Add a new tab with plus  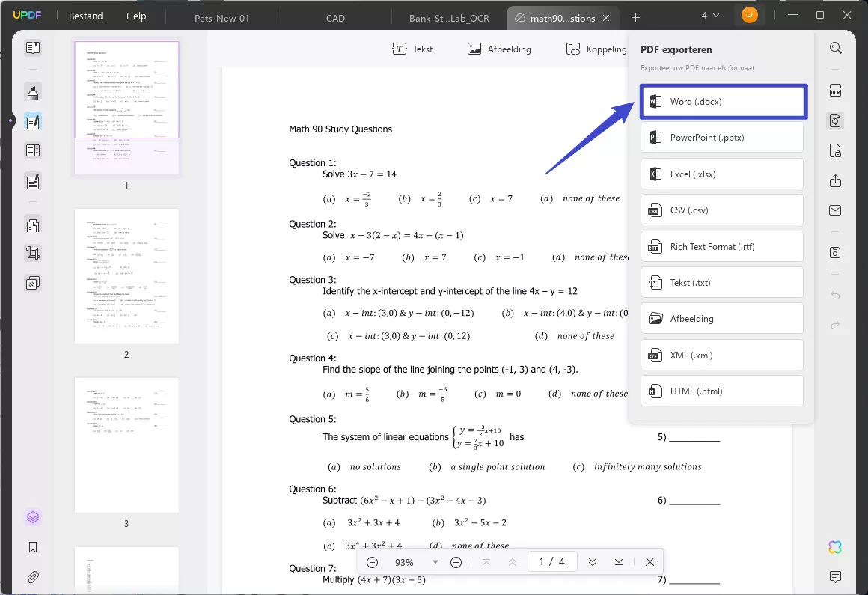(x=635, y=18)
